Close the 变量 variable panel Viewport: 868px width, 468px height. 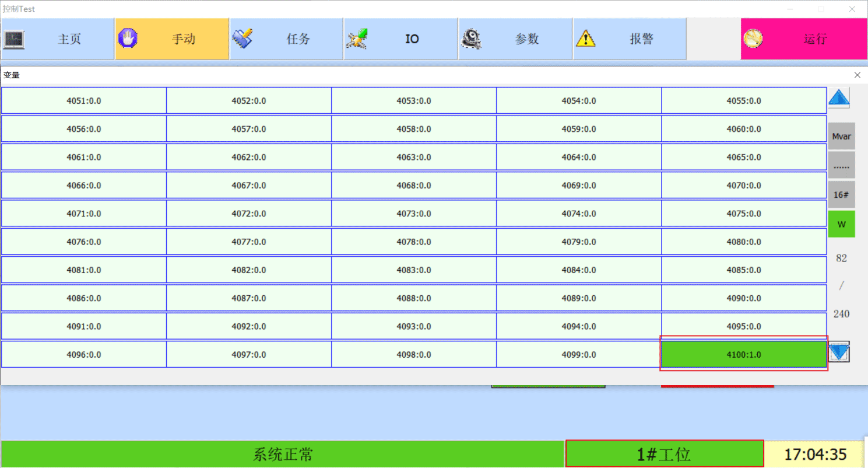pyautogui.click(x=857, y=75)
